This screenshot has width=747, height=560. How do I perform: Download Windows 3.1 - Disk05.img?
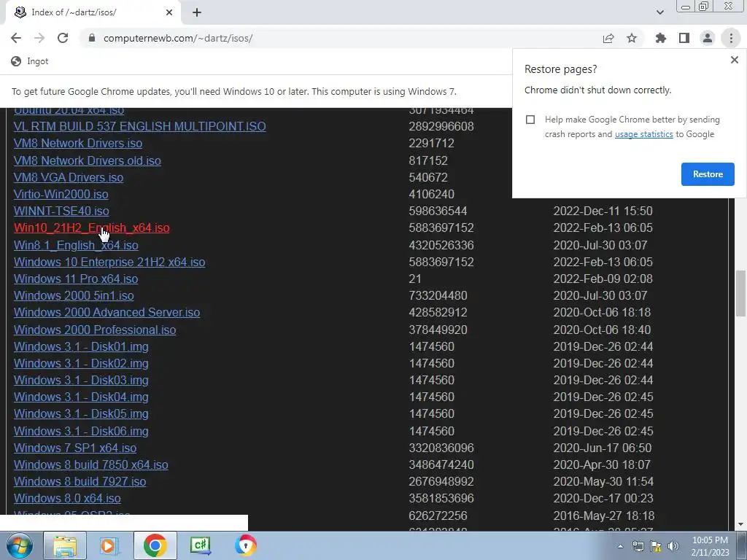[x=81, y=414]
